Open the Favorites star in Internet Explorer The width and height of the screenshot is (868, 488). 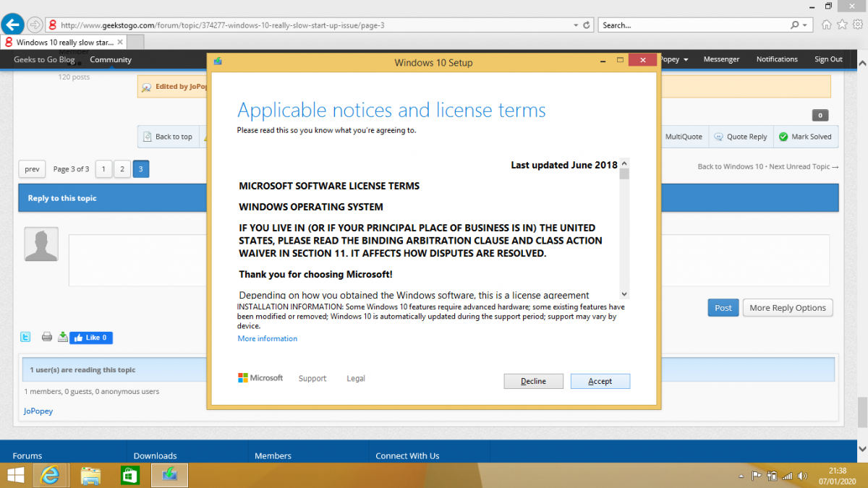[x=842, y=25]
